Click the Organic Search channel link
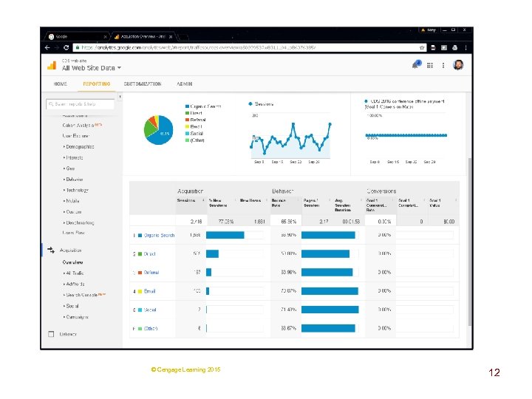Image resolution: width=532 pixels, height=399 pixels. (159, 235)
